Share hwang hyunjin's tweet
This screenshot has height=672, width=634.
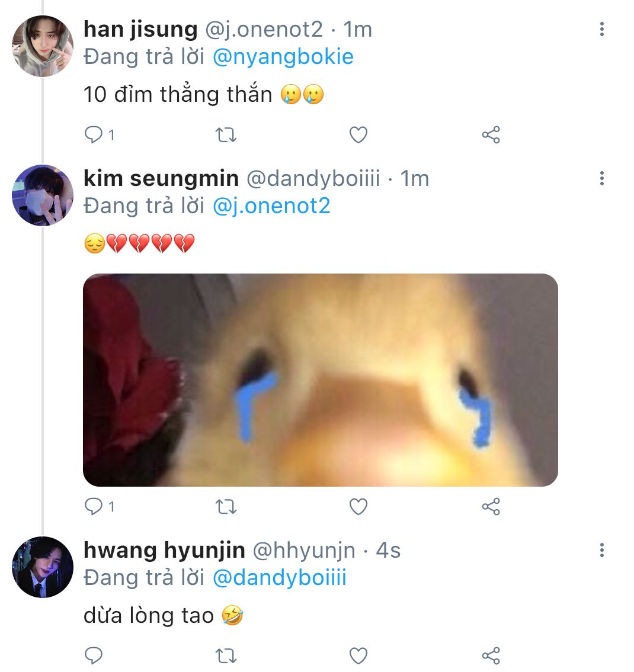491,655
